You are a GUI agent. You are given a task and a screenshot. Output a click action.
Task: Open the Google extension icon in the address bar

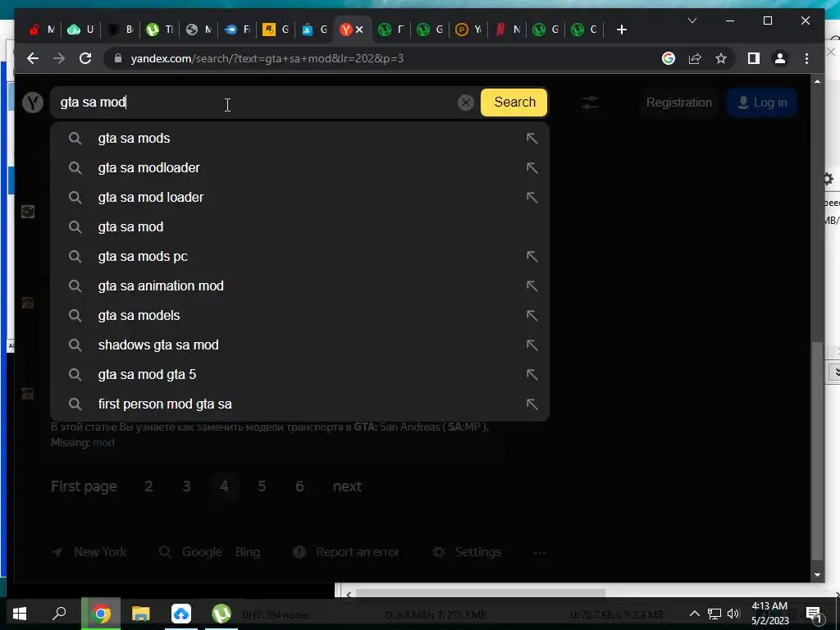point(668,58)
